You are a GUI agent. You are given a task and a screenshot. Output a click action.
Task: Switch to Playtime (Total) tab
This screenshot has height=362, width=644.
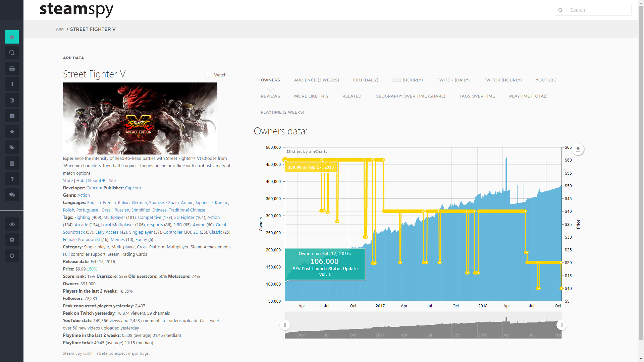pyautogui.click(x=528, y=96)
